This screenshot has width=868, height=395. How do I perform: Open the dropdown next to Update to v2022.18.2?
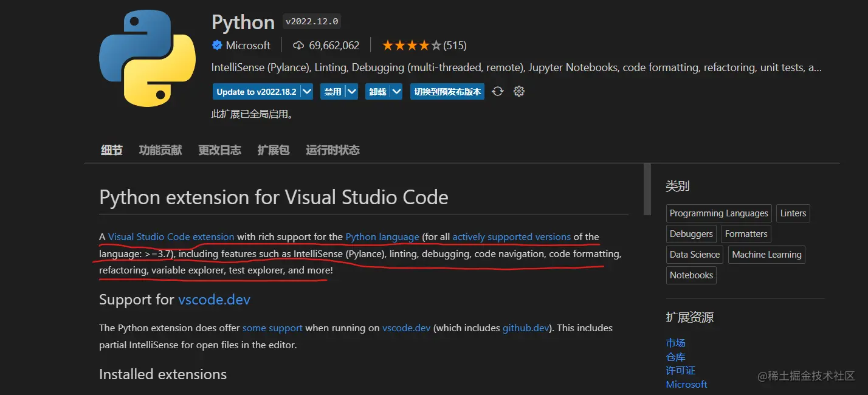point(307,91)
